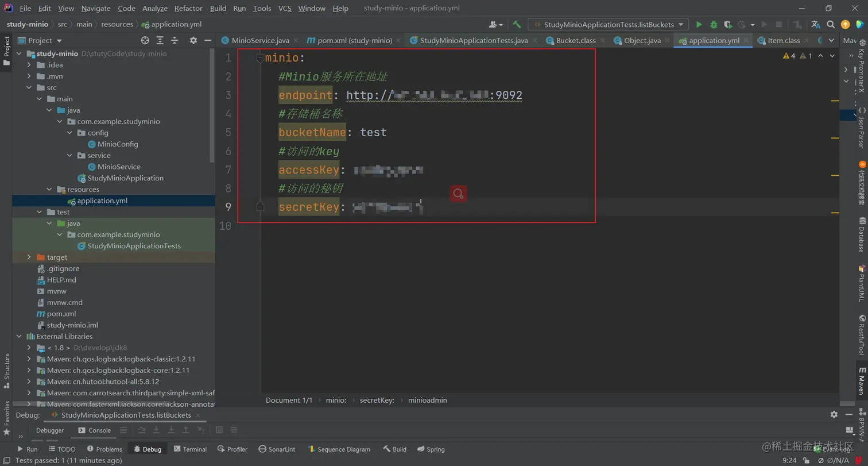Click Step Into icon in the debugger toolbar

(157, 430)
